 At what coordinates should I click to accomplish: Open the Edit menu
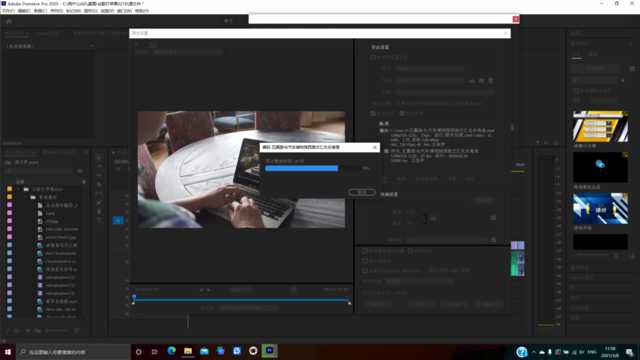tap(24, 11)
